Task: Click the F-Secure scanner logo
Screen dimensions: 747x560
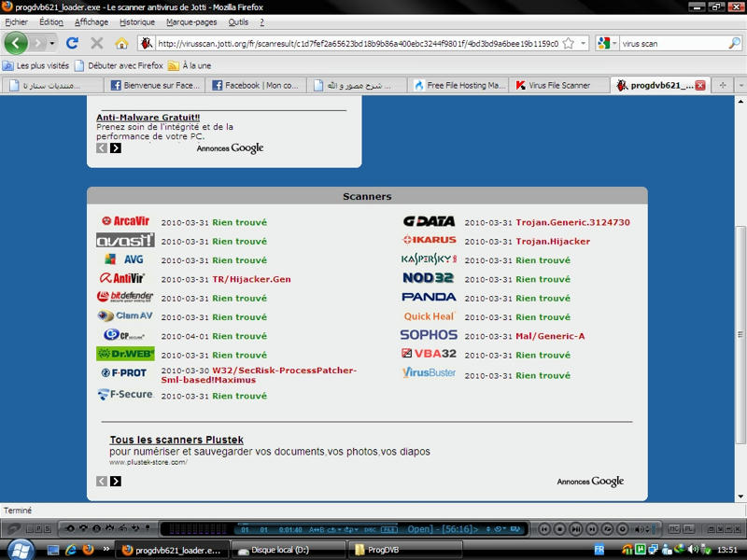Action: point(125,394)
